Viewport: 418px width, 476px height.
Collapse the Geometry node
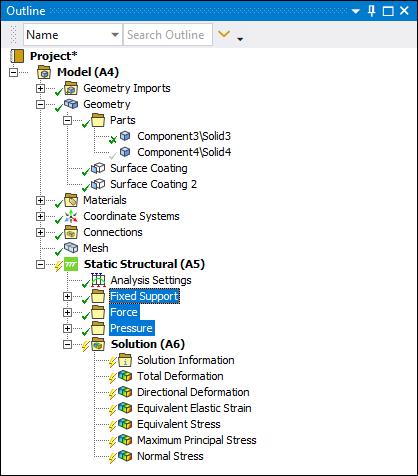click(40, 104)
